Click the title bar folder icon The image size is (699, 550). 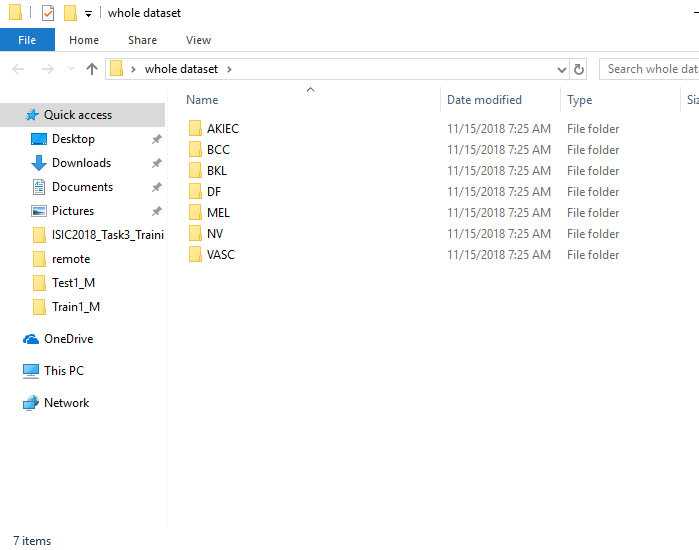point(15,12)
